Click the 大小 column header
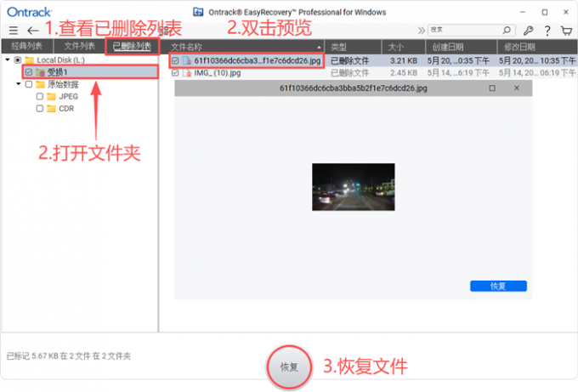Image resolution: width=578 pixels, height=392 pixels. (403, 48)
